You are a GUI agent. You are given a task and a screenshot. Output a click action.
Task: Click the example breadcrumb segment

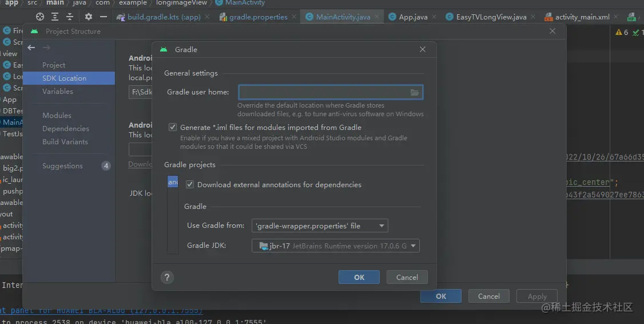pyautogui.click(x=133, y=3)
